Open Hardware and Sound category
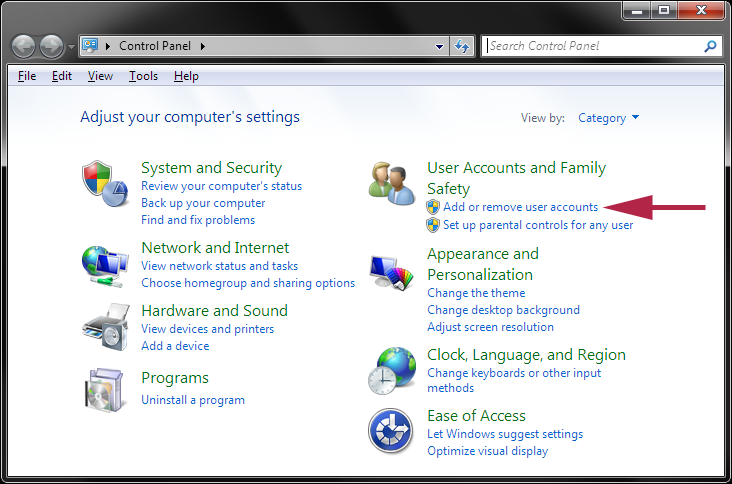732x484 pixels. coord(214,310)
